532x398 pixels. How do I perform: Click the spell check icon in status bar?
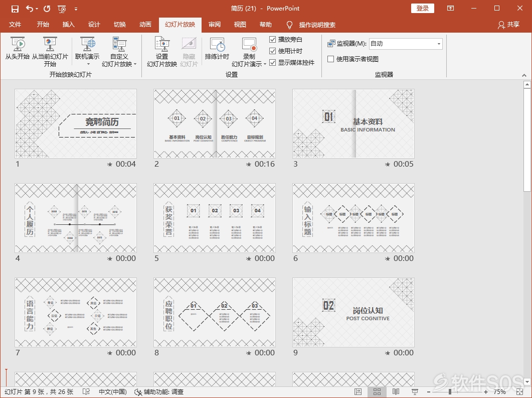coord(86,392)
